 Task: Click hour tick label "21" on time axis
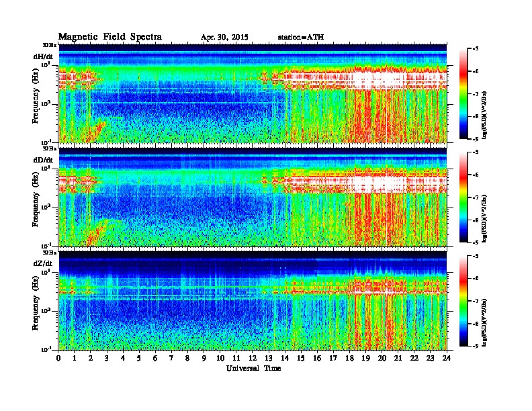point(398,358)
